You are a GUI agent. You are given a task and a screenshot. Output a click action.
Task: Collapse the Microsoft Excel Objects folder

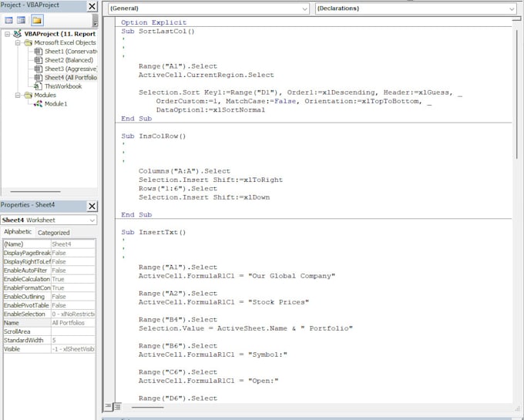pyautogui.click(x=18, y=42)
